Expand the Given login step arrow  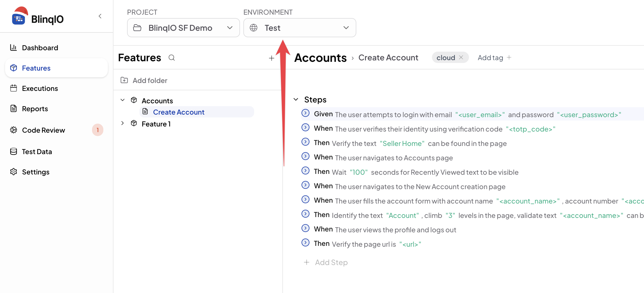point(305,113)
